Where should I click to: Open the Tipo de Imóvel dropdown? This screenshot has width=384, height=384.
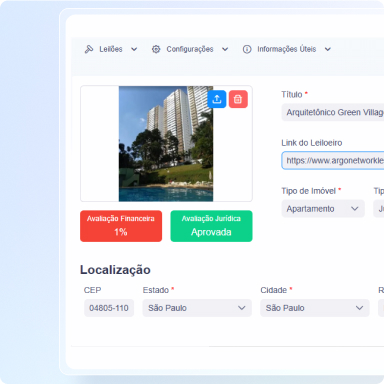tap(323, 209)
